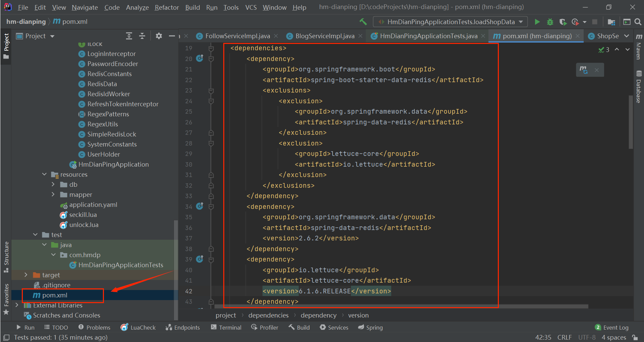Screen dimensions: 644x342
Task: Jump to previous highlighted problem arrow
Action: point(617,49)
